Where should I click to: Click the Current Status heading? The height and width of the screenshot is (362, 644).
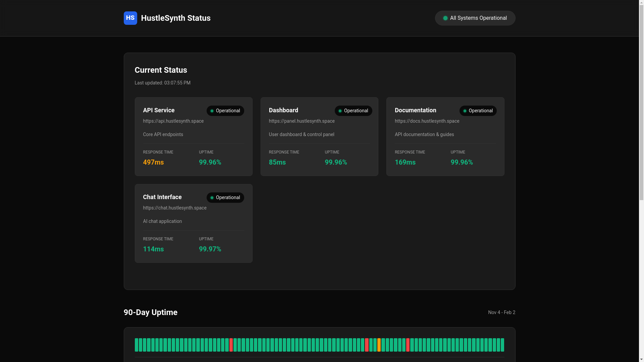[161, 70]
